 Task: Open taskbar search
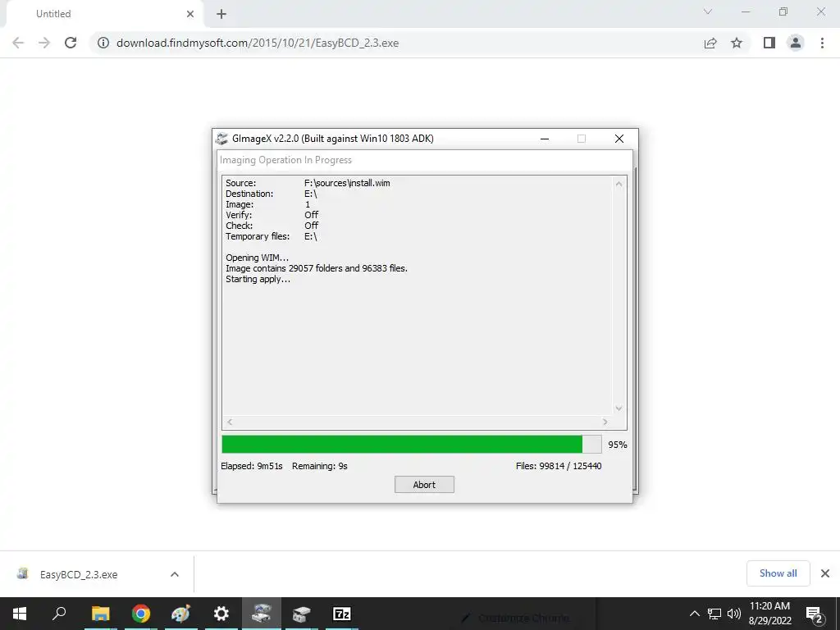[59, 614]
